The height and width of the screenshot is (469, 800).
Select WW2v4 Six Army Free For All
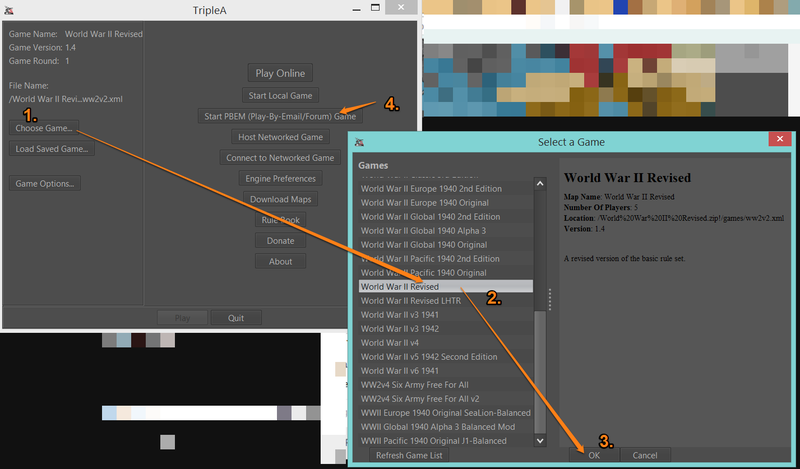(x=446, y=385)
